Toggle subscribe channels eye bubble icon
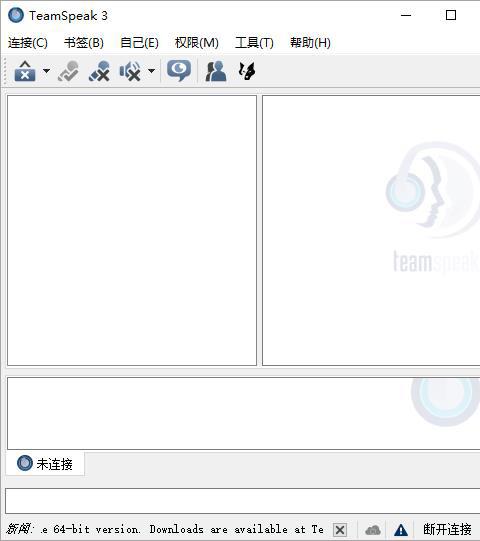Viewport: 480px width, 541px height. tap(179, 70)
